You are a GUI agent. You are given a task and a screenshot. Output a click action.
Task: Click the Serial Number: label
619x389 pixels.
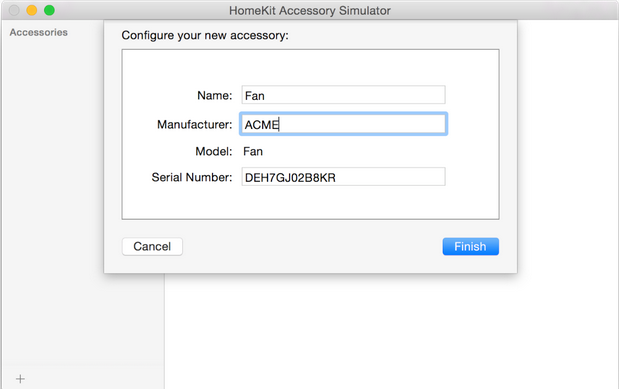click(x=192, y=177)
